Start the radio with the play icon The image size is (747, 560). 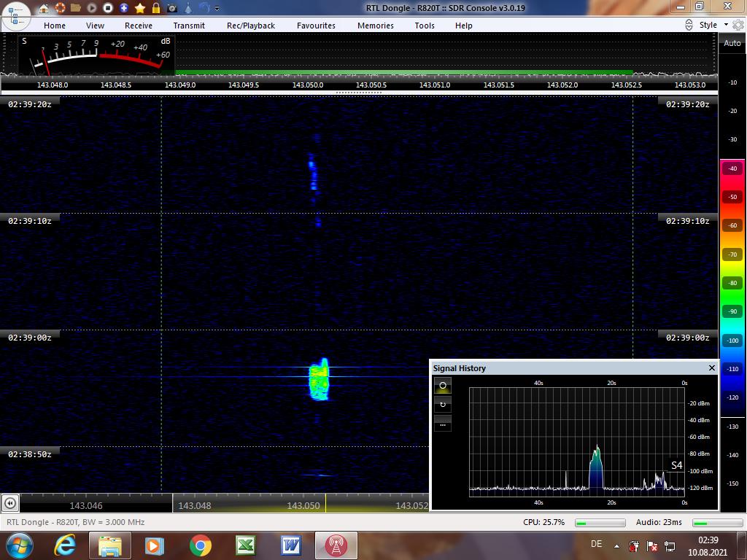(92, 8)
